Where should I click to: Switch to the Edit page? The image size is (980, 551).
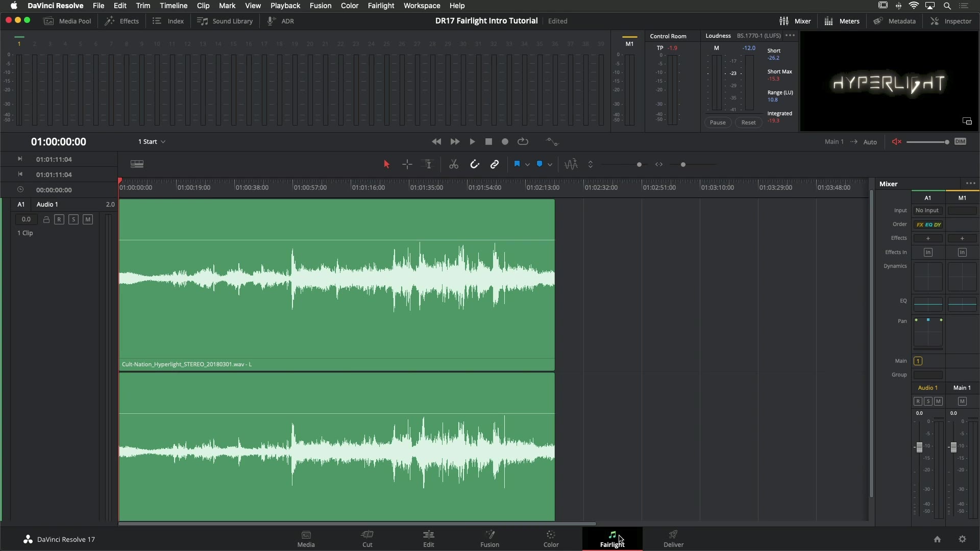[x=429, y=539]
